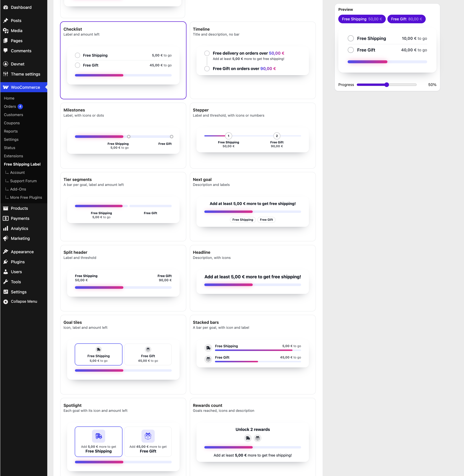Viewport: 464px width, 476px height.
Task: Click the Users person icon
Action: click(6, 272)
